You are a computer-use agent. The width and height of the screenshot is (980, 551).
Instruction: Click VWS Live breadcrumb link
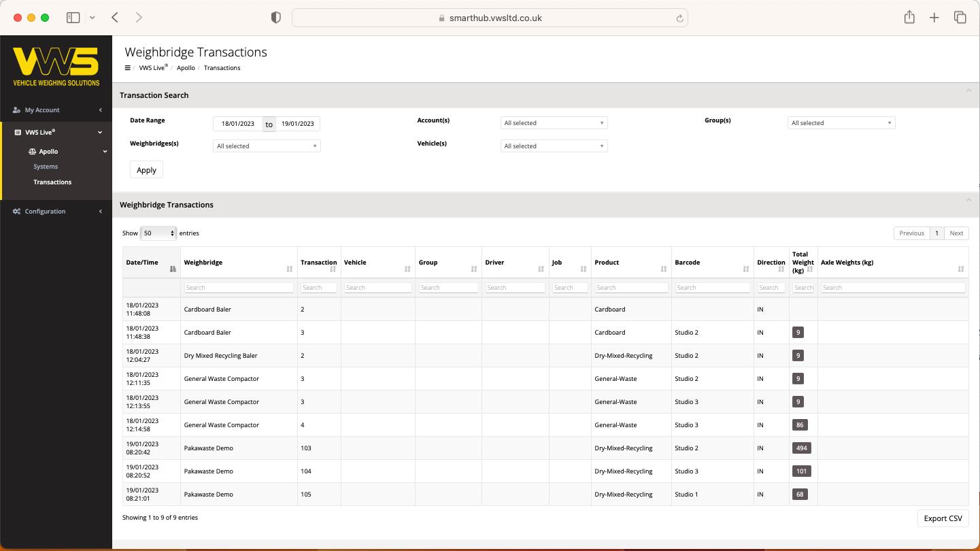click(154, 68)
